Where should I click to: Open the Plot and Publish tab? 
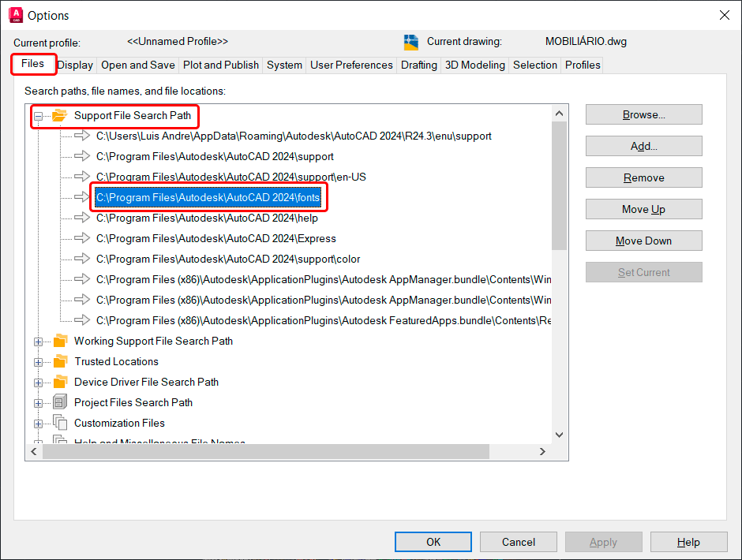point(221,65)
